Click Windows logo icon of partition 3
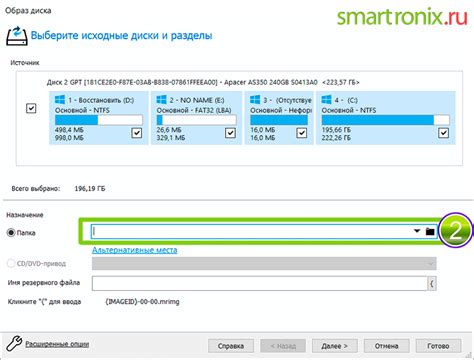This screenshot has height=360, width=474. [x=255, y=100]
